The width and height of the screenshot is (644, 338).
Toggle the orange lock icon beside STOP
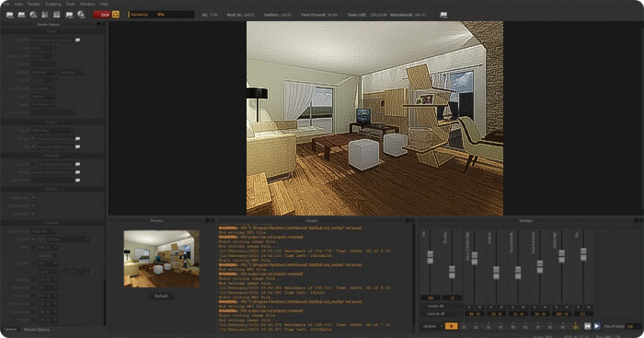pos(116,15)
